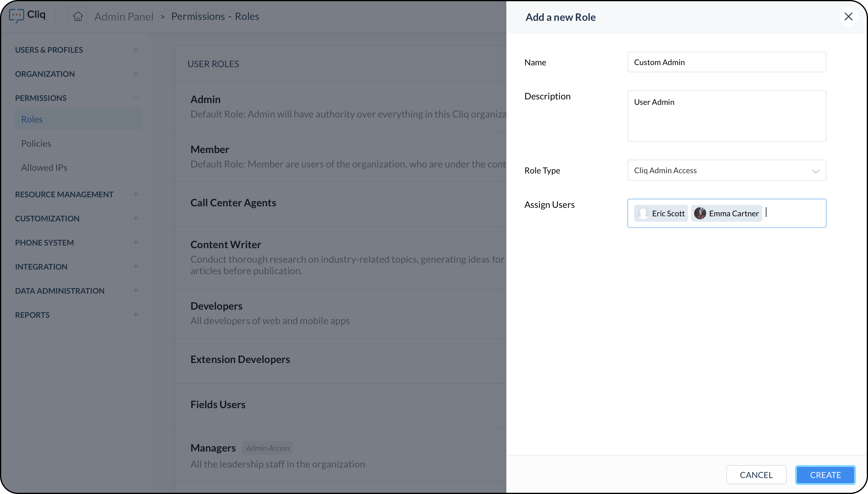Click the Description text area
Image resolution: width=868 pixels, height=494 pixels.
click(x=726, y=116)
